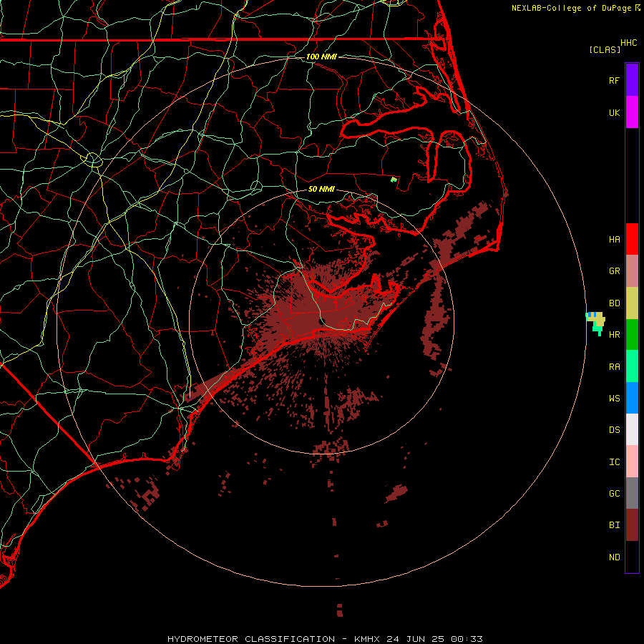Click the GR legend label
The height and width of the screenshot is (644, 644).
click(x=614, y=271)
